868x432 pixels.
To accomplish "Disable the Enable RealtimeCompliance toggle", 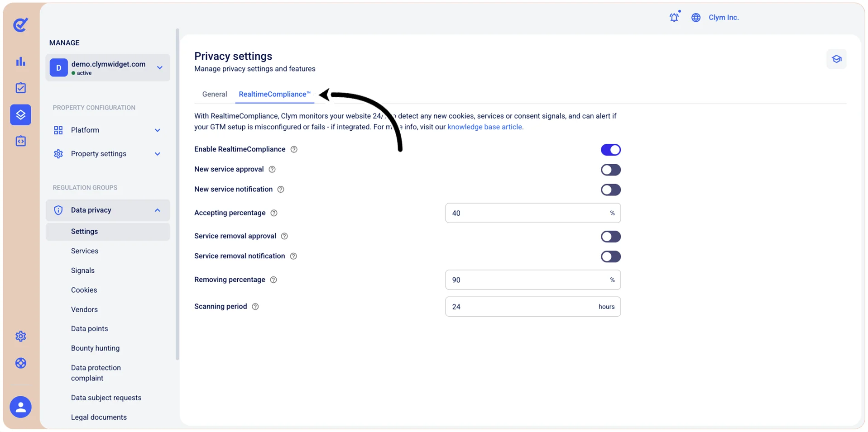I will pyautogui.click(x=610, y=150).
